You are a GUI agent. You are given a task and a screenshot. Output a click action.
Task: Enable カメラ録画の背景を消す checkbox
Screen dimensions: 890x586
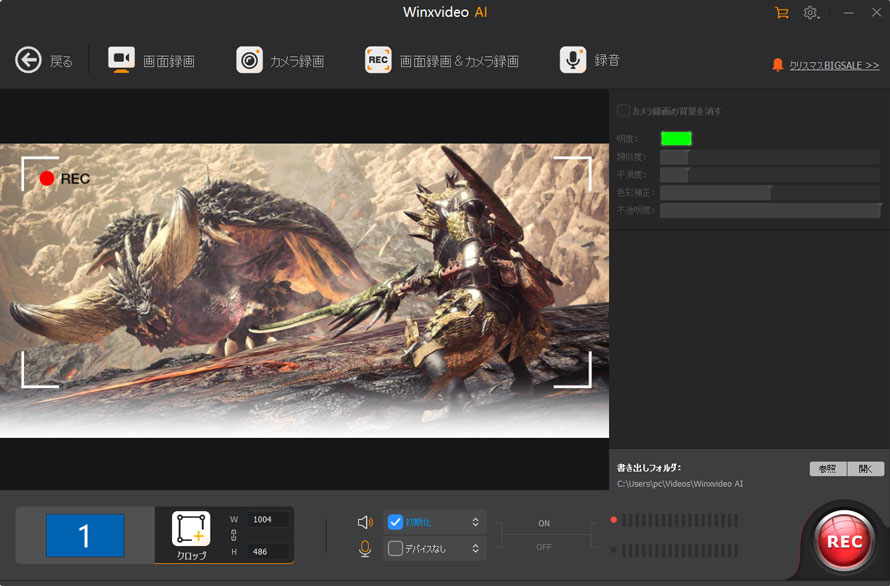point(624,111)
